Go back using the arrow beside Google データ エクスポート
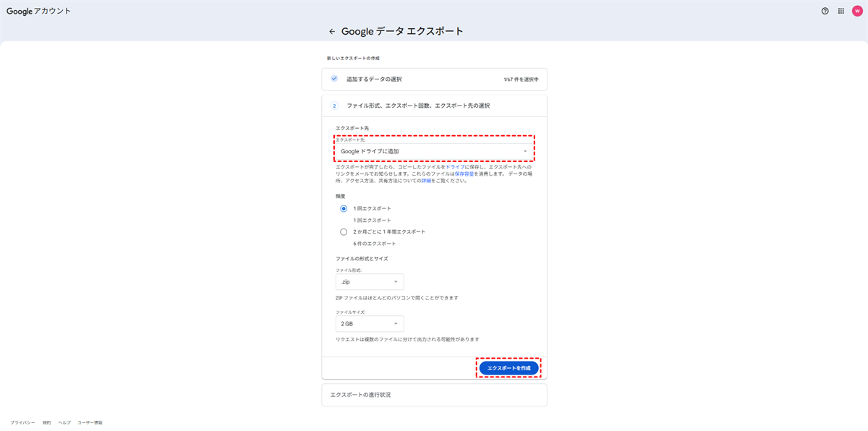 [x=332, y=32]
